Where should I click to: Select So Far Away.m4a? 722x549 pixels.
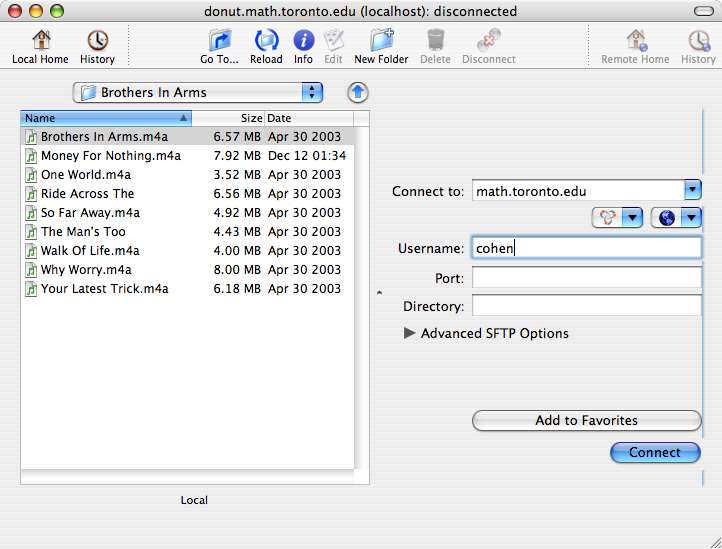point(188,212)
